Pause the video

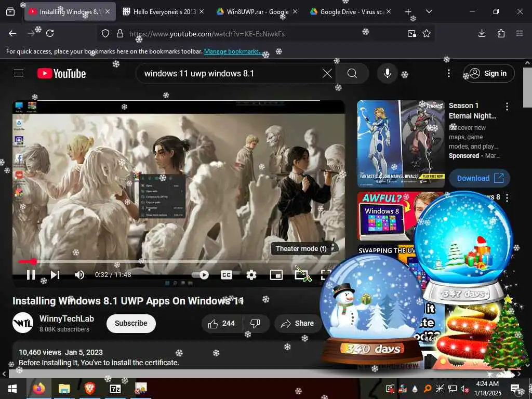(x=31, y=275)
